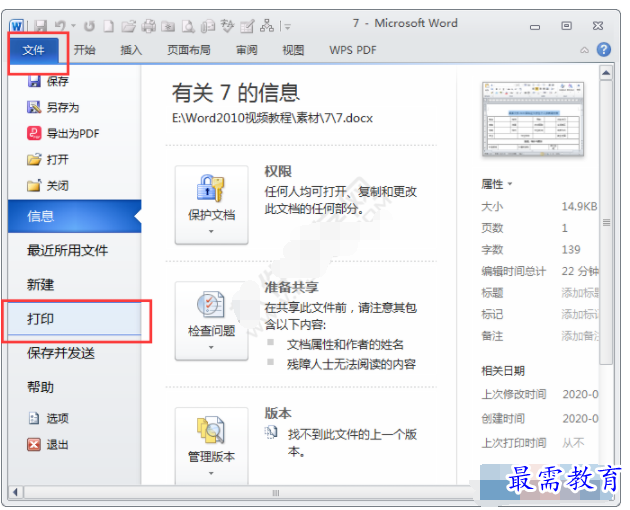Click the Quick Print printer icon
630x510 pixels.
148,27
